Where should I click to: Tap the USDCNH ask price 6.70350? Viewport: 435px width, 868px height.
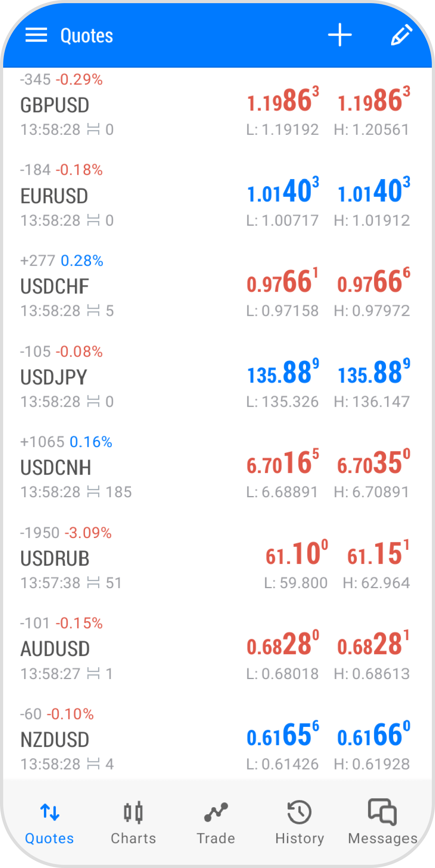click(373, 463)
